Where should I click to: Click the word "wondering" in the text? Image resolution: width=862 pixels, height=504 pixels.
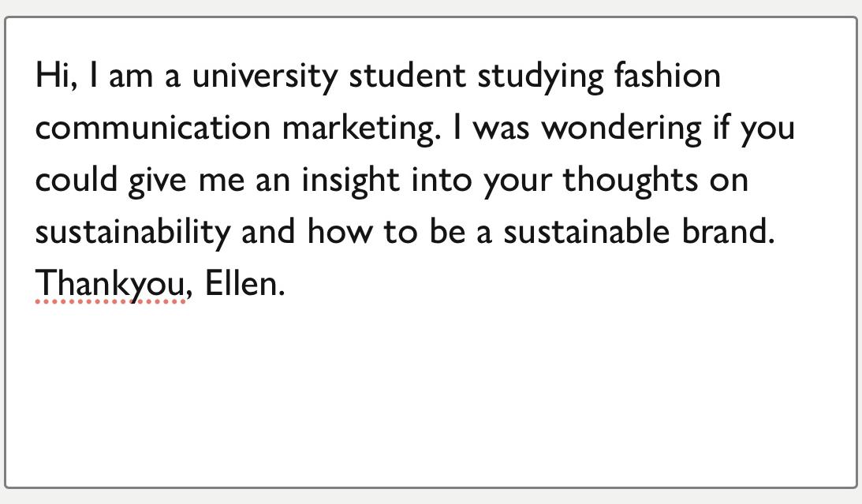[621, 129]
